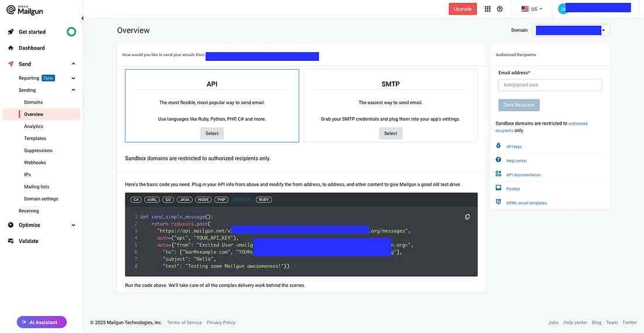Click the Optimize section icon

click(x=11, y=225)
